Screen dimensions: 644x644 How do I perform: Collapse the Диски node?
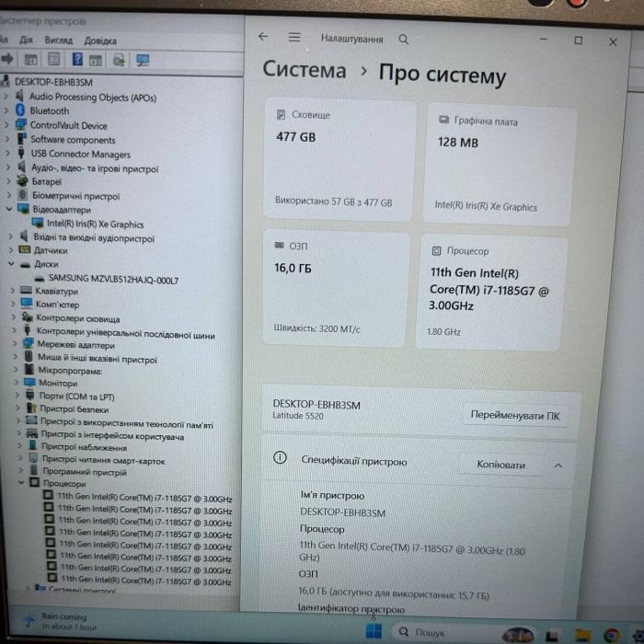click(x=11, y=264)
